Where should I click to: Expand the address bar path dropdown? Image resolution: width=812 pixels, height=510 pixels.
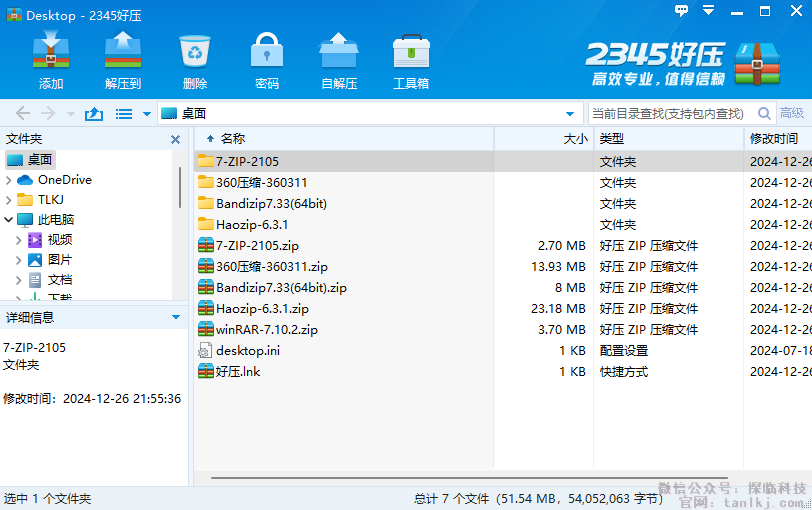coord(570,114)
